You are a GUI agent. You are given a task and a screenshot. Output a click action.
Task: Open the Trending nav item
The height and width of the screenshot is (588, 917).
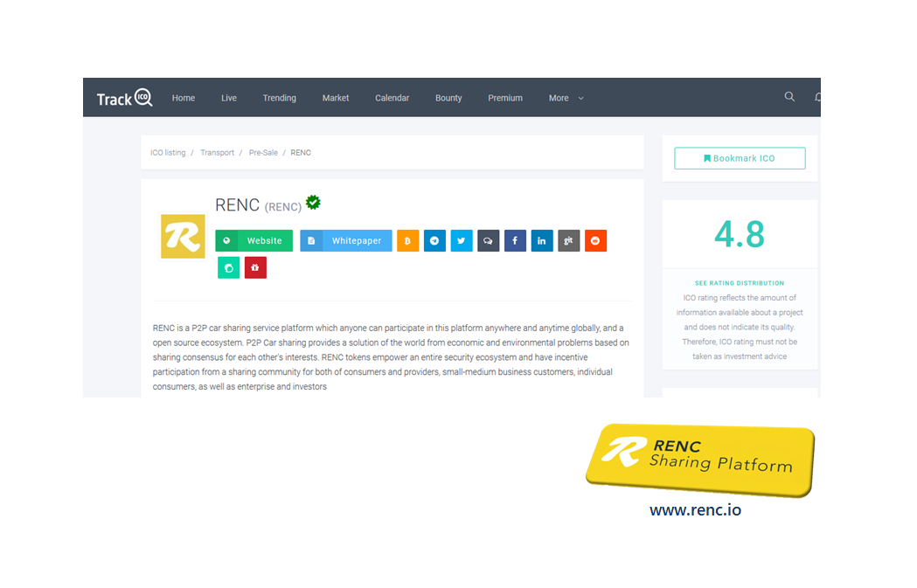coord(280,98)
